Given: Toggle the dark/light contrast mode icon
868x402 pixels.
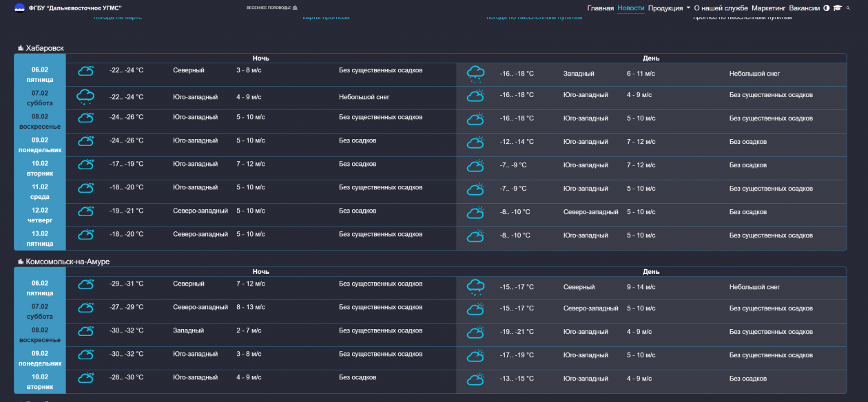Looking at the screenshot, I should [827, 8].
